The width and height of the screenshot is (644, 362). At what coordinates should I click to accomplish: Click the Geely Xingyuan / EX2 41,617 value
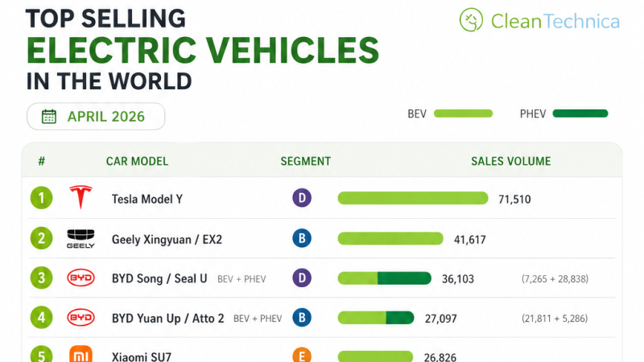470,240
